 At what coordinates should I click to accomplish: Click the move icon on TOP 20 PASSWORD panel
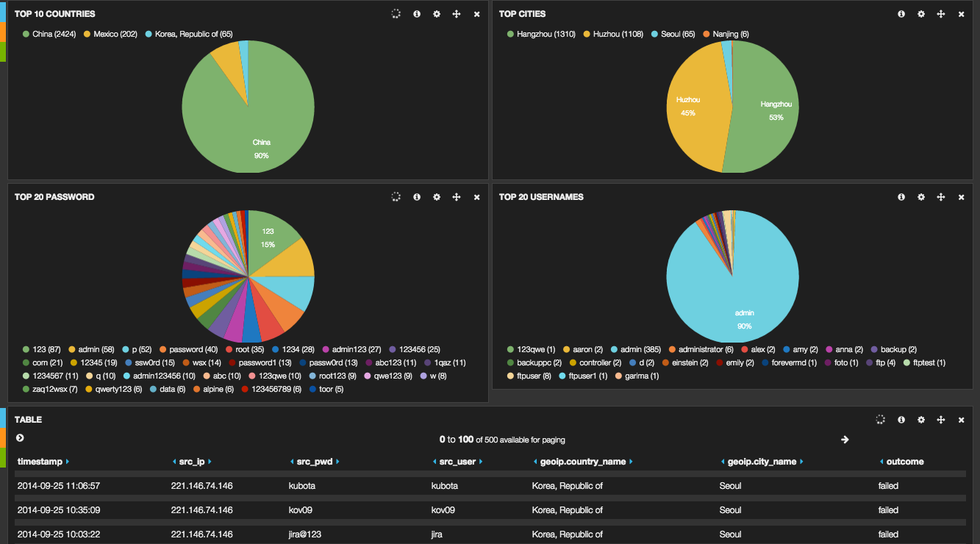point(457,197)
